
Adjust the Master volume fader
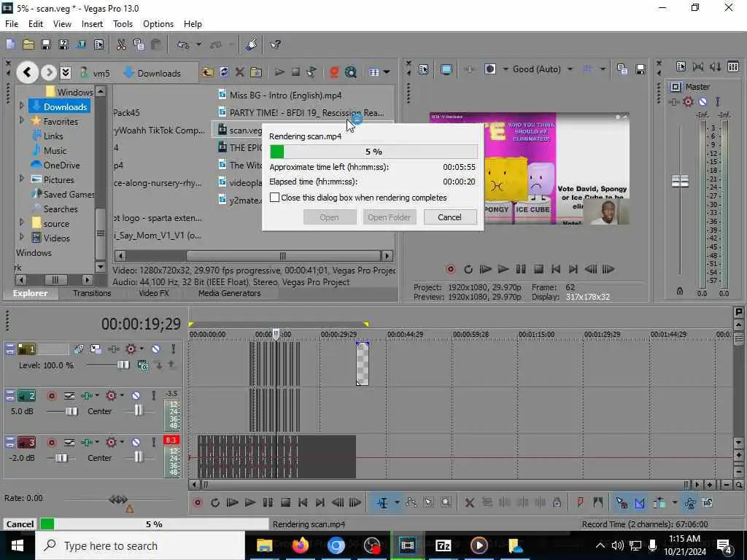click(680, 181)
